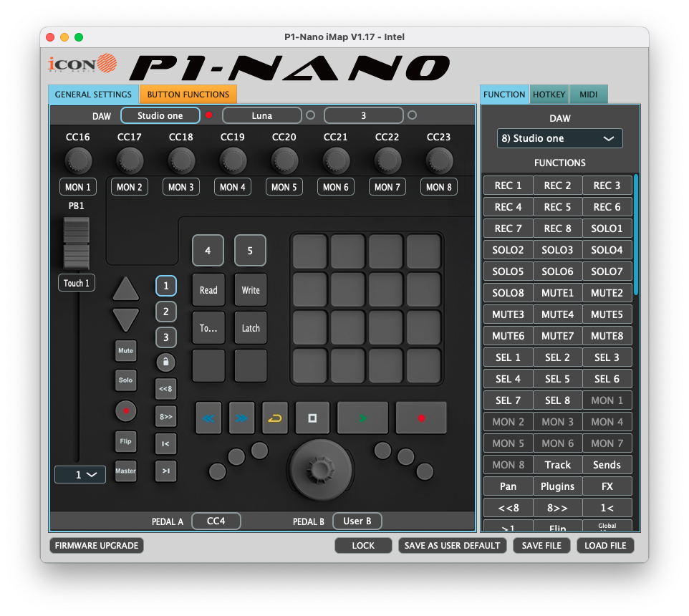The height and width of the screenshot is (616, 689).
Task: Select layer button 3
Action: pos(166,337)
